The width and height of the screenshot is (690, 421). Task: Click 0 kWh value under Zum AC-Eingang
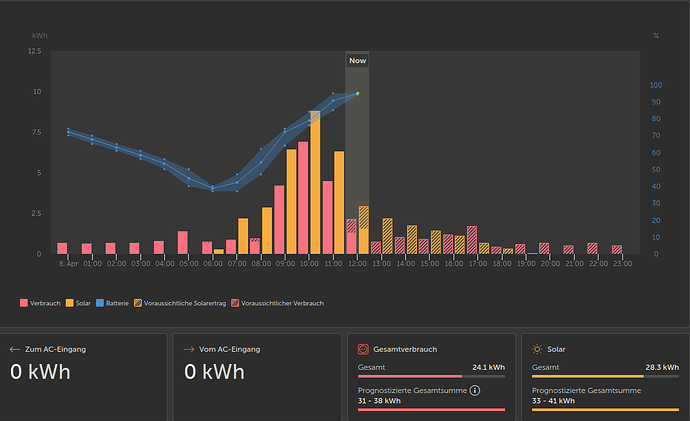pos(40,372)
